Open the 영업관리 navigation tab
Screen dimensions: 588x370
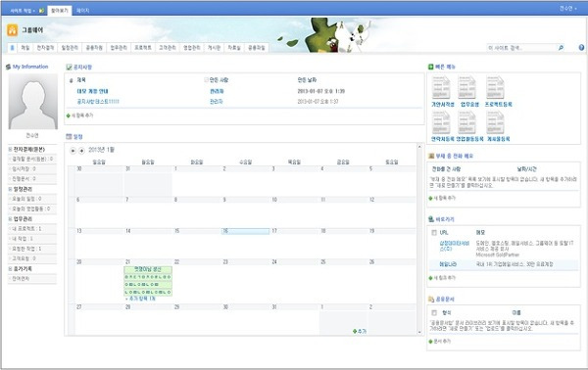[x=192, y=48]
